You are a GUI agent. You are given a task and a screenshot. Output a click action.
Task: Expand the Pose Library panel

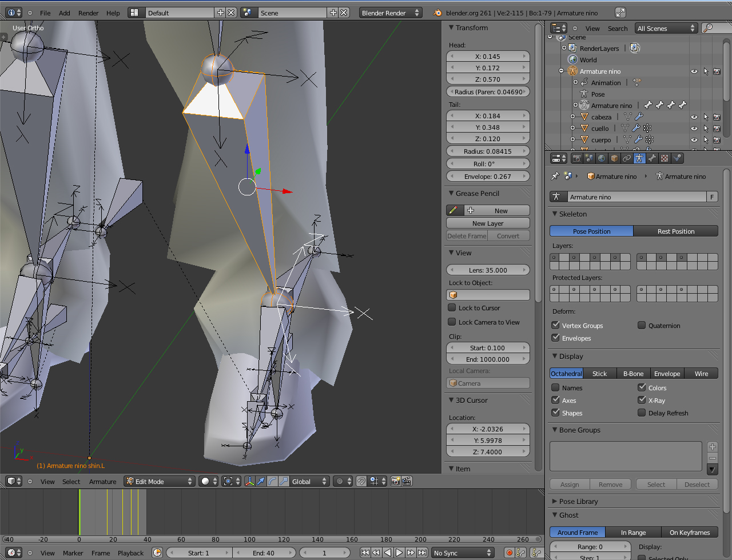pyautogui.click(x=578, y=501)
